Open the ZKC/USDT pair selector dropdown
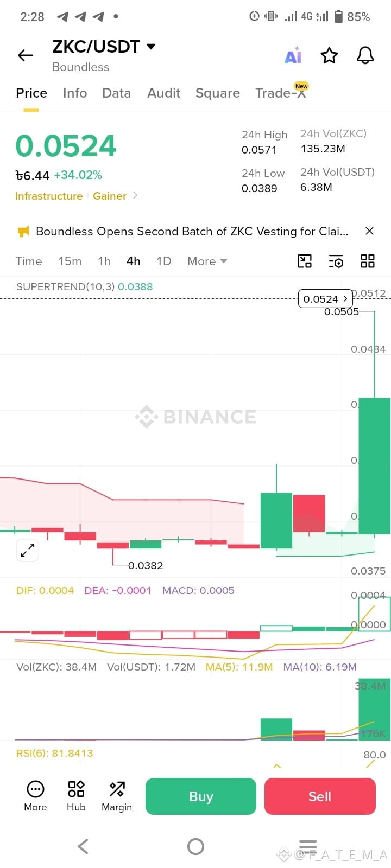 [x=151, y=47]
